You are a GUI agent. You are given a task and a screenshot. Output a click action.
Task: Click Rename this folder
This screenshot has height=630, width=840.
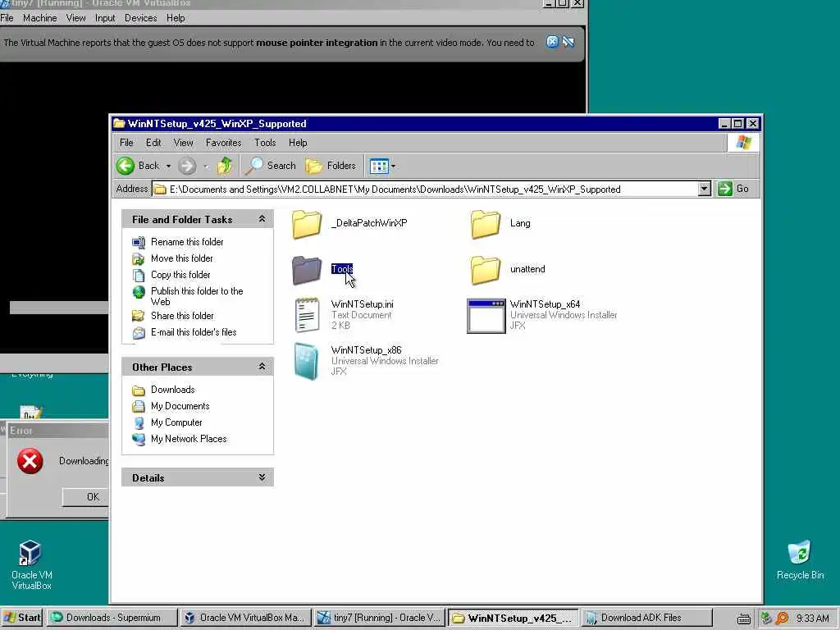click(187, 242)
